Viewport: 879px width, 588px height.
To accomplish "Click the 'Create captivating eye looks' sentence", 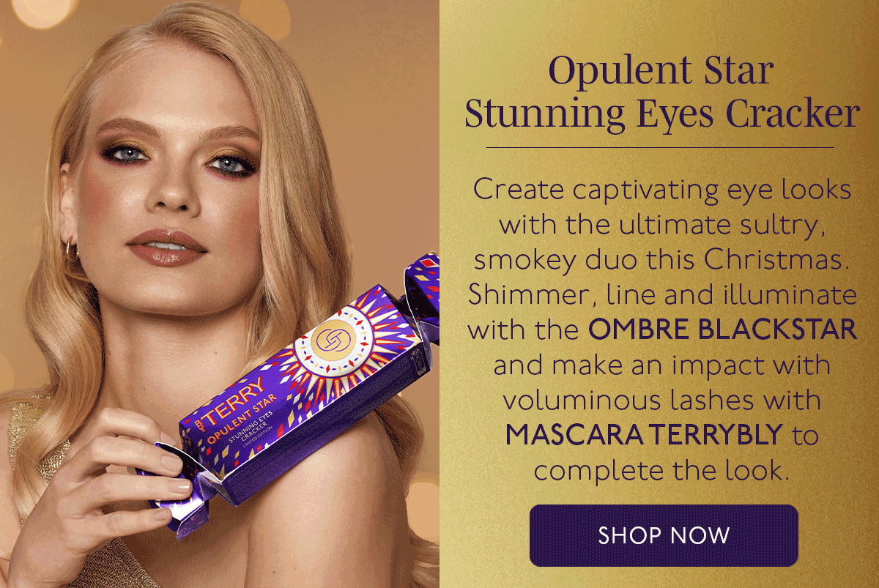I will 662,190.
